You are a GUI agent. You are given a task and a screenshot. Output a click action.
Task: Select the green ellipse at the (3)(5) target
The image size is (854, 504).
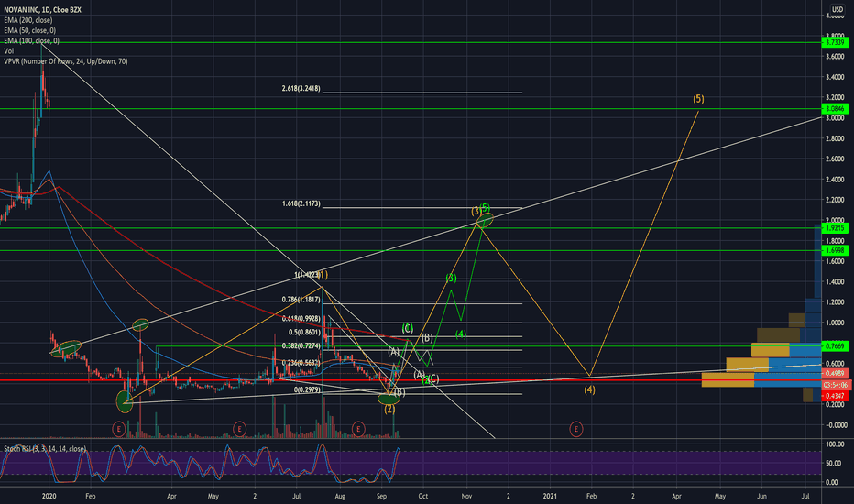[x=485, y=220]
